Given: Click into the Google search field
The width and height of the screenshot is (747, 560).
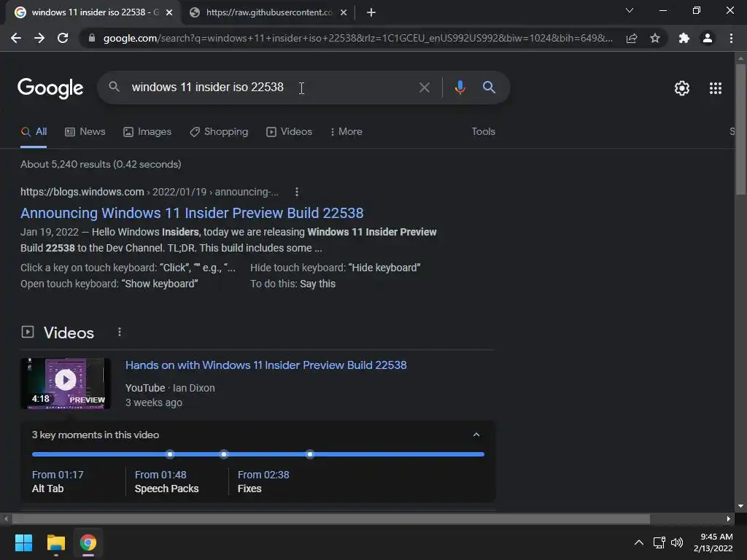Looking at the screenshot, I should 271,87.
